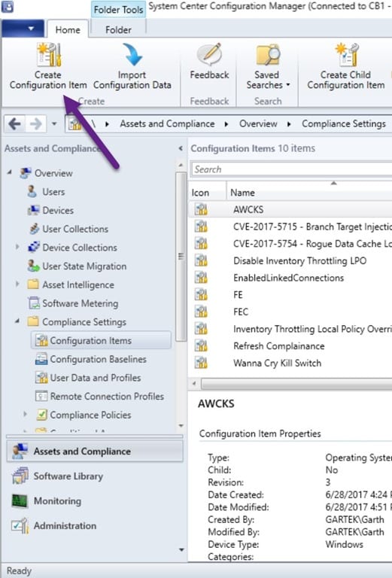392x578 pixels.
Task: Click the icon of the FEC item
Action: tap(201, 312)
